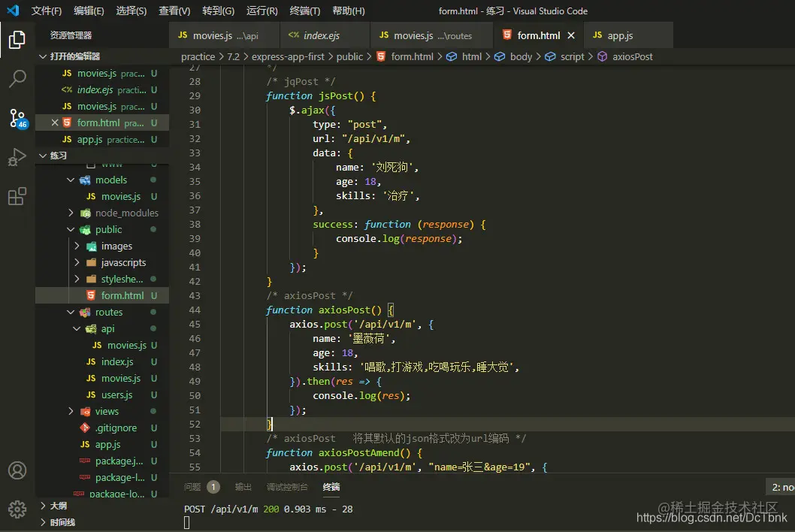
Task: Click the axiosPost breadcrumb symbol
Action: [x=632, y=57]
